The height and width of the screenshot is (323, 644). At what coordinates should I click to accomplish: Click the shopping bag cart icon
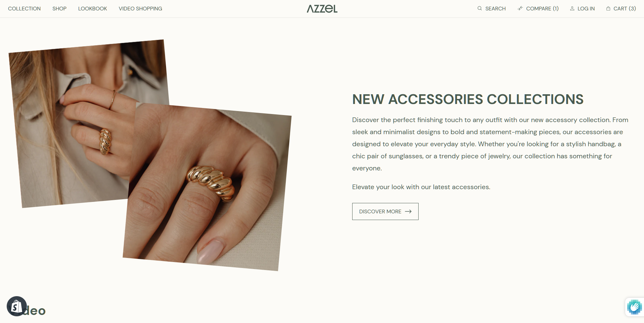tap(608, 8)
